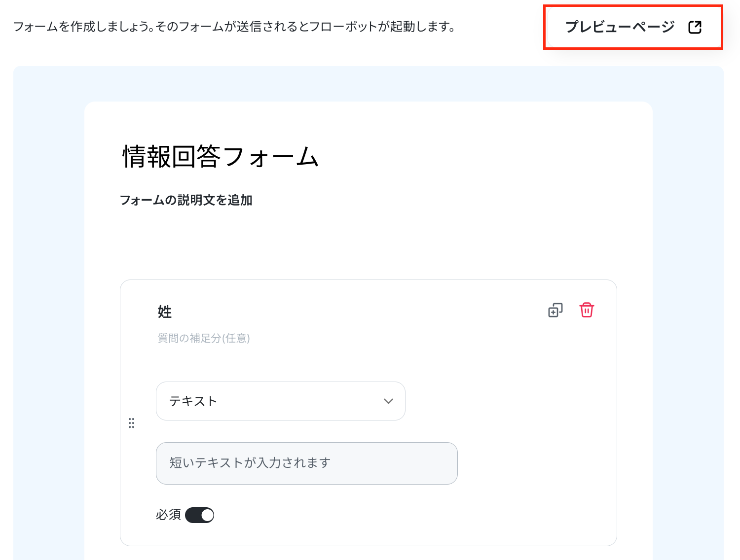The width and height of the screenshot is (740, 560).
Task: Click the white knob of the required switch
Action: pyautogui.click(x=207, y=515)
